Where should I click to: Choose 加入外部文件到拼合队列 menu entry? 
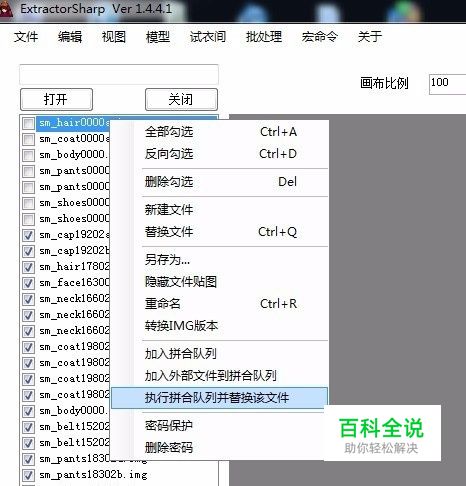(x=219, y=376)
